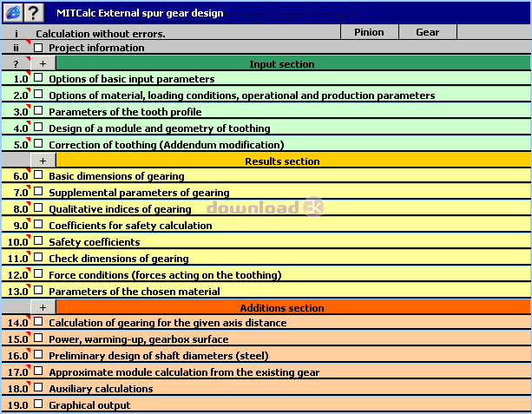Enable the Auxiliary calculations checkbox
This screenshot has height=414, width=532.
coord(38,388)
